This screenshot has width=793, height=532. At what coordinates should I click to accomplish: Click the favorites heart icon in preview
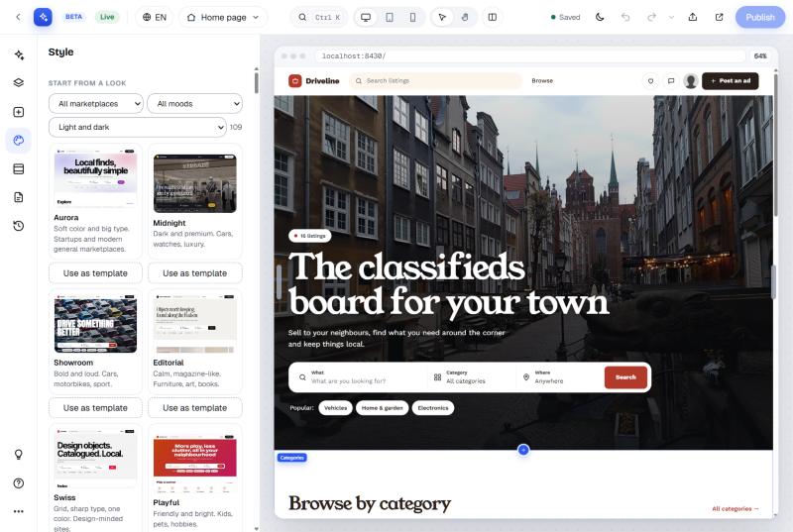pyautogui.click(x=651, y=81)
